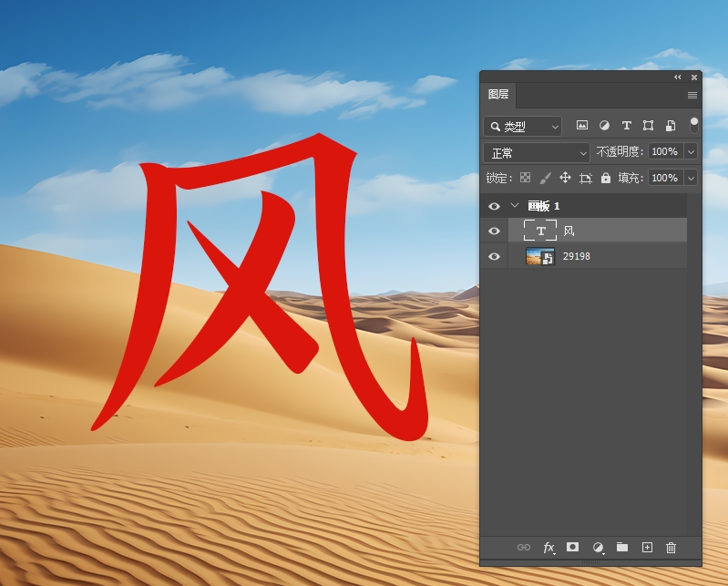The image size is (728, 586).
Task: Collapse the 画板 1 artboard group
Action: [x=515, y=205]
